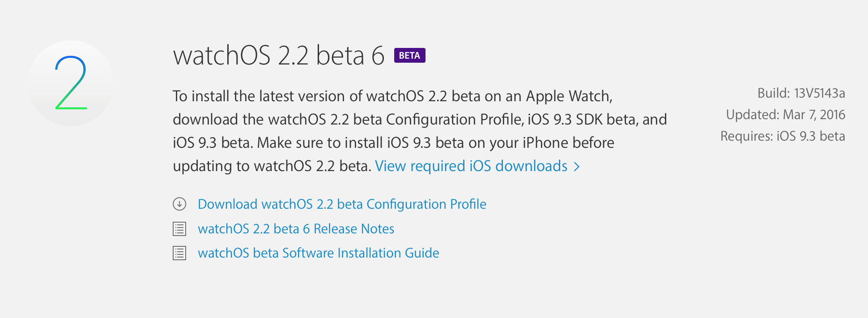
Task: Open View required iOS downloads link
Action: point(471,166)
